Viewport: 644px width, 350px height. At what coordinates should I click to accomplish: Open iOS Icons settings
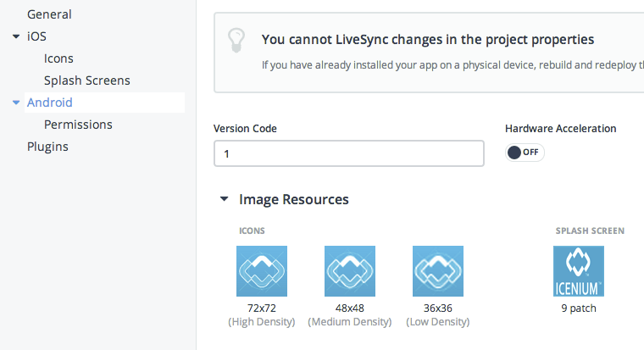tap(58, 58)
